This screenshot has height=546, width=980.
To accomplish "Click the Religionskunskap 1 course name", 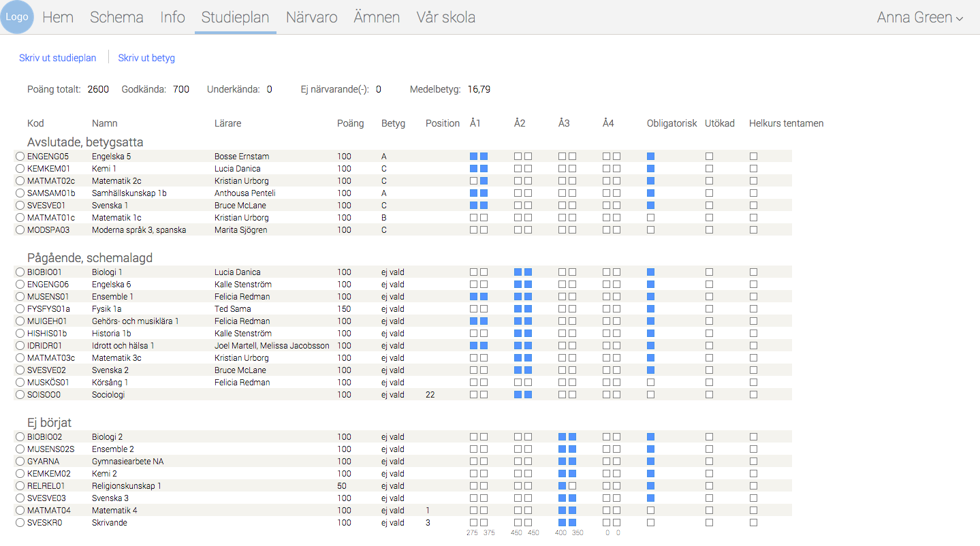I will click(x=127, y=486).
